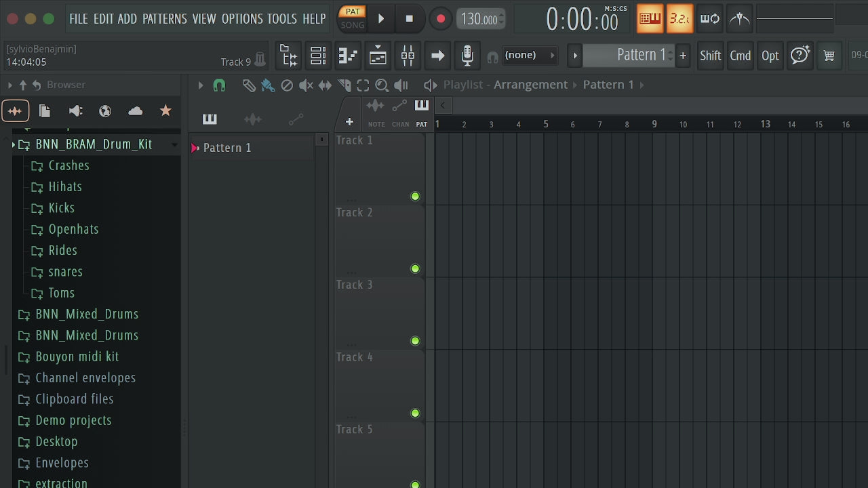Screen dimensions: 868x488
Task: Mute Track 1 with its green LED
Action: [x=415, y=197]
